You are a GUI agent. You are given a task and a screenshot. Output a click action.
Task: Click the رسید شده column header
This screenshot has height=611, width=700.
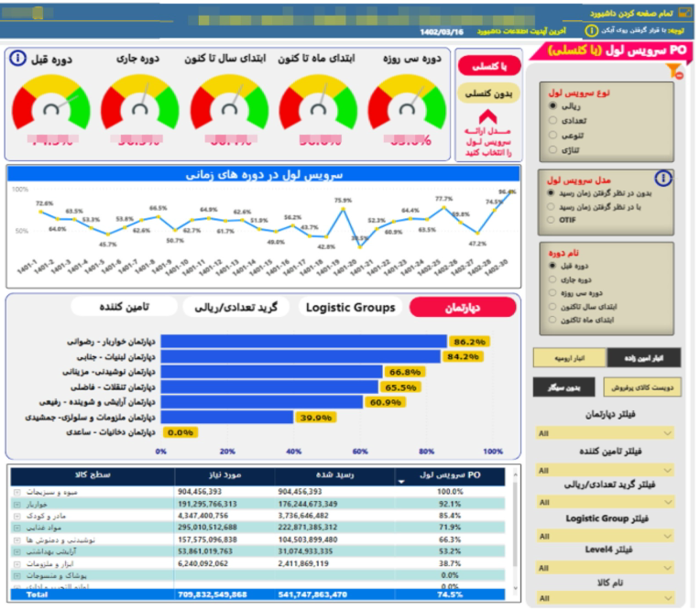click(334, 475)
